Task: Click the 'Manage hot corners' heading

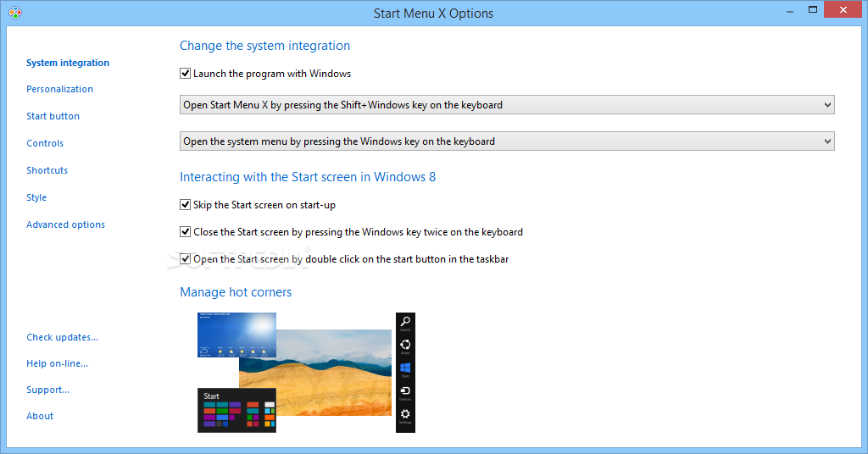Action: point(236,292)
